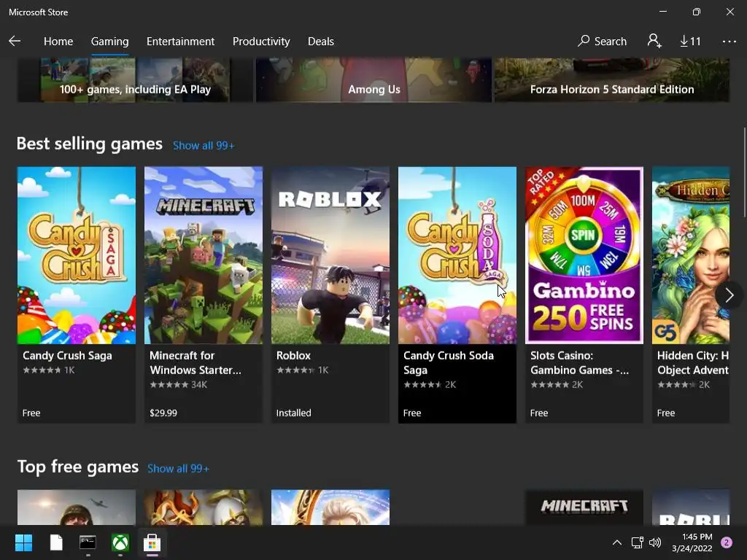Open the 100+ games including EA Play banner
The width and height of the screenshot is (747, 560).
pyautogui.click(x=135, y=80)
